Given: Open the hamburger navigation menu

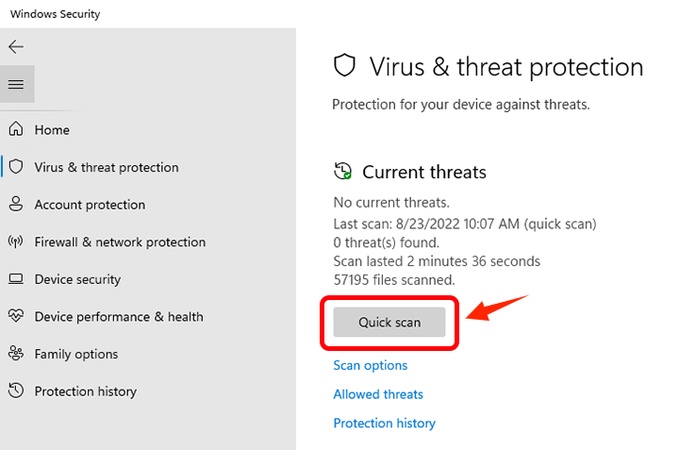Looking at the screenshot, I should [16, 85].
